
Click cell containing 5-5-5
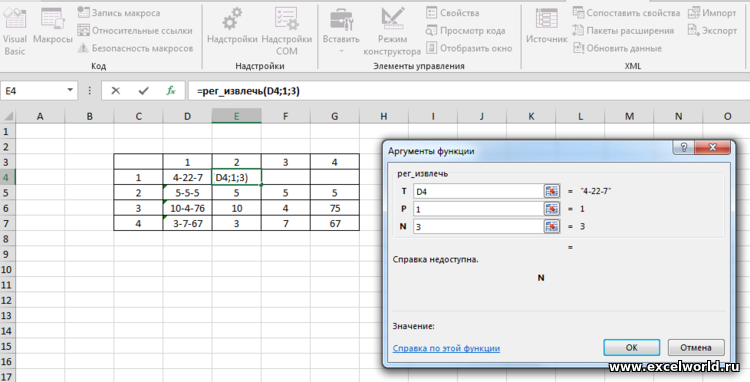coord(188,193)
